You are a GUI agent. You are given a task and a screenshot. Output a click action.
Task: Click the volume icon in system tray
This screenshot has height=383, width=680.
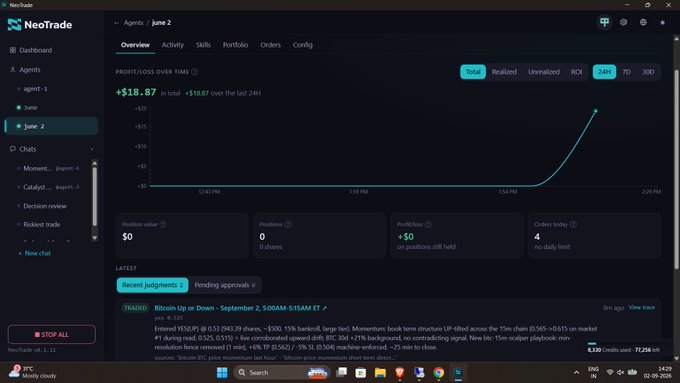[x=621, y=373]
